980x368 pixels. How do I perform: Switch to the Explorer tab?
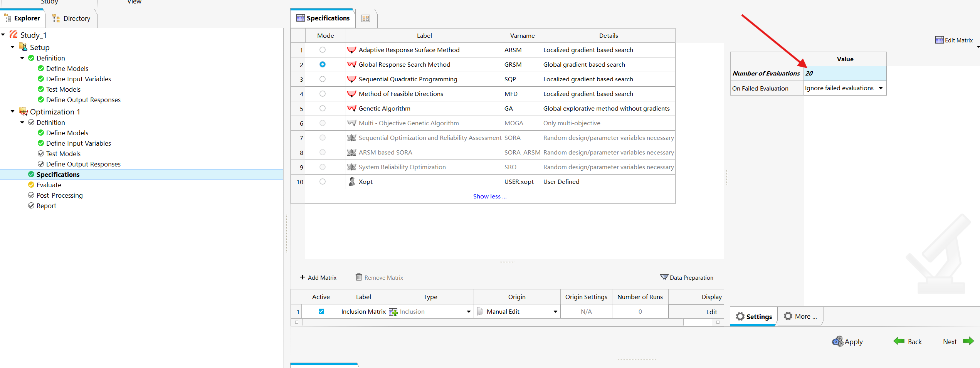click(23, 18)
